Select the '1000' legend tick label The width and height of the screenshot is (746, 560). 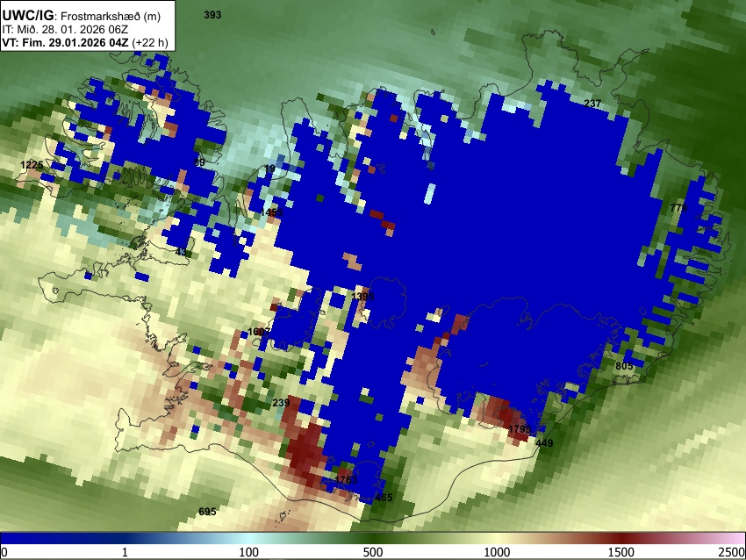(497, 552)
